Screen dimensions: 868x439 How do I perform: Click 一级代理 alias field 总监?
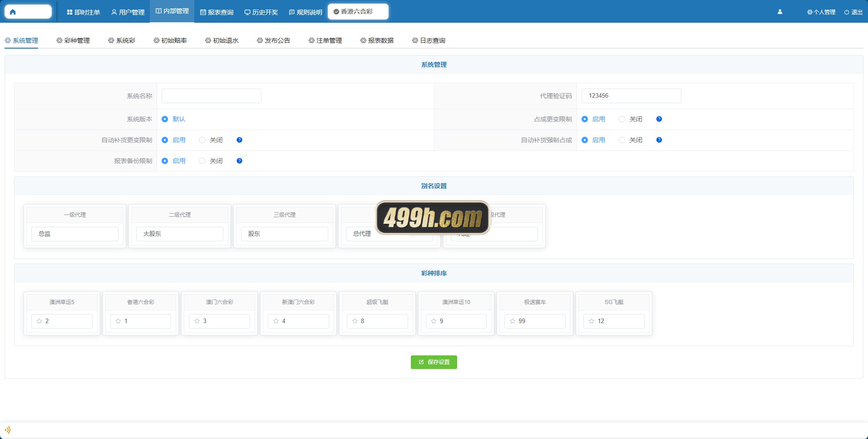click(x=75, y=234)
